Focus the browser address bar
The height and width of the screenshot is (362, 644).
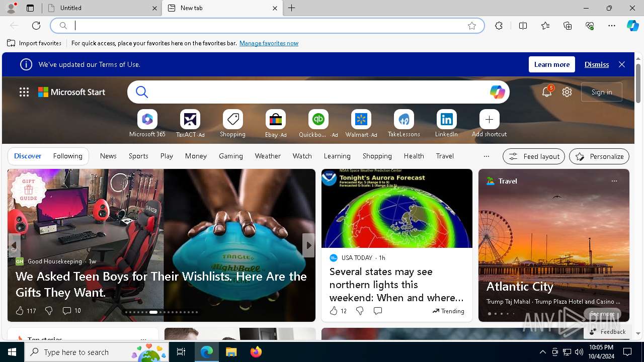click(267, 26)
